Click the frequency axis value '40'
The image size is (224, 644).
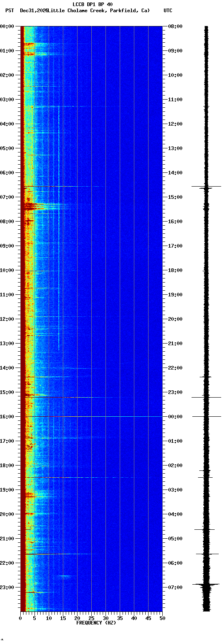pyautogui.click(x=134, y=618)
